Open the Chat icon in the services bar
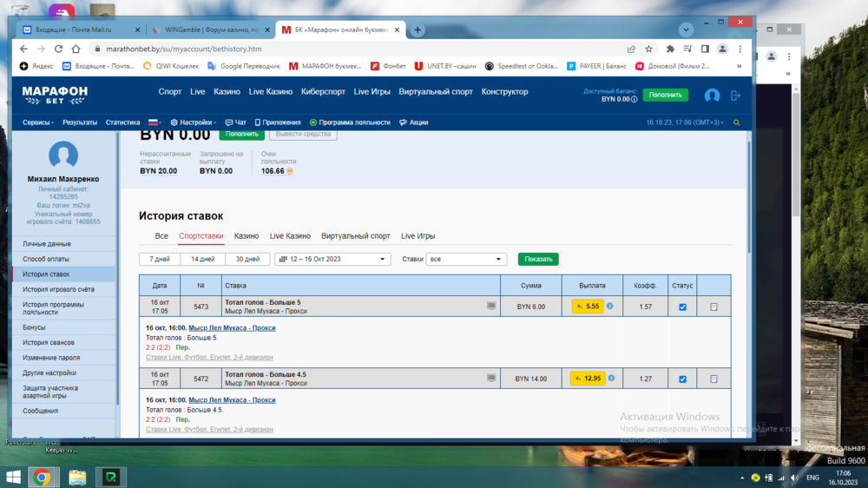 point(235,123)
